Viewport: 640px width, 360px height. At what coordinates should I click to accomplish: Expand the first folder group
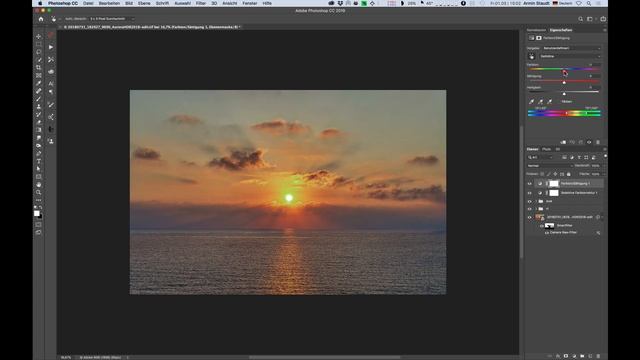[x=536, y=201]
